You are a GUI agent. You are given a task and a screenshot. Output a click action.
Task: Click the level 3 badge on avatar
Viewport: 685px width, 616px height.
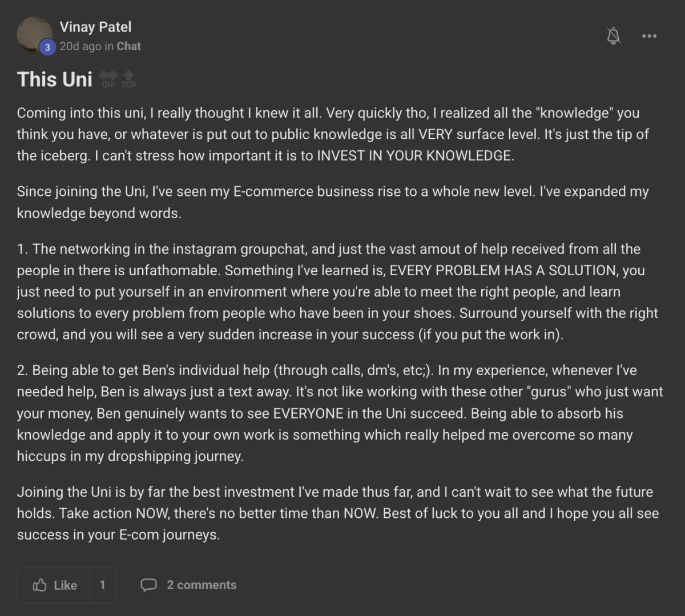click(x=47, y=47)
